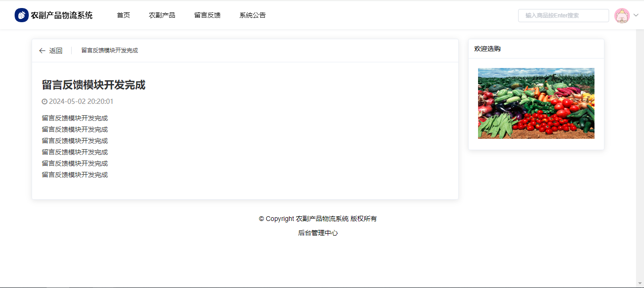
Task: Click the clock icon beside the date
Action: (45, 102)
